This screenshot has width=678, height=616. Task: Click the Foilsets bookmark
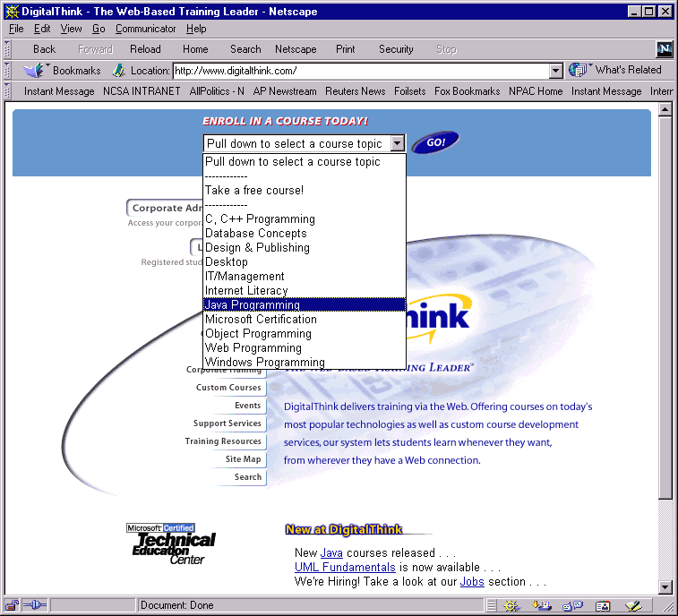tap(410, 91)
